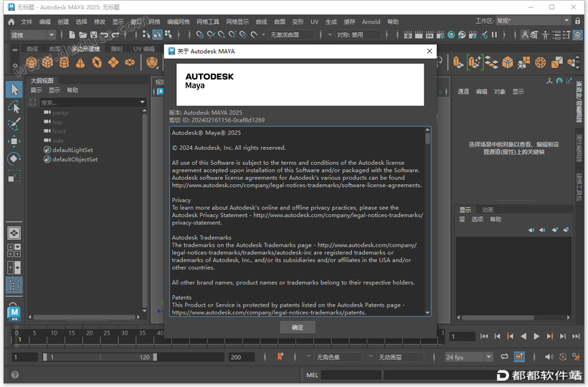Click play forwards button
The width and height of the screenshot is (588, 387).
click(536, 336)
